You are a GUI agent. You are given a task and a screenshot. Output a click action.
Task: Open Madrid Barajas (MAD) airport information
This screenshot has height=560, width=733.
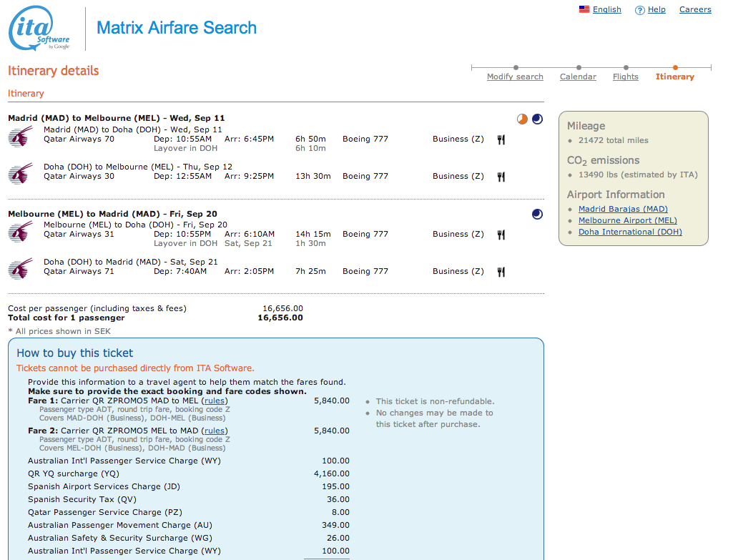pyautogui.click(x=623, y=209)
